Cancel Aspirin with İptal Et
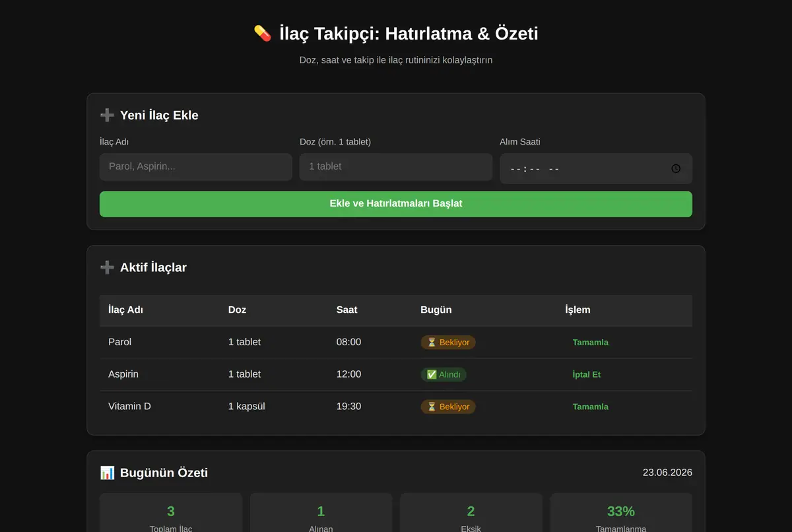792x532 pixels. click(x=587, y=375)
